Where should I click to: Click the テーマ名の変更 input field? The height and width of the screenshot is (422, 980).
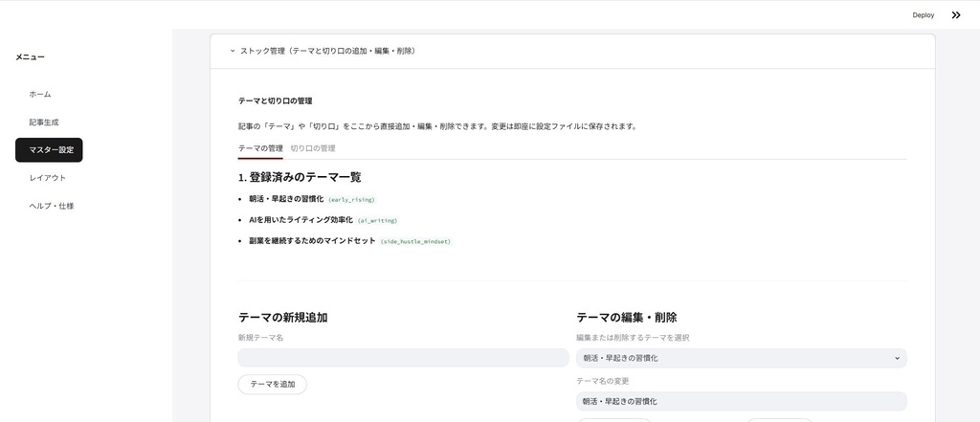click(742, 401)
